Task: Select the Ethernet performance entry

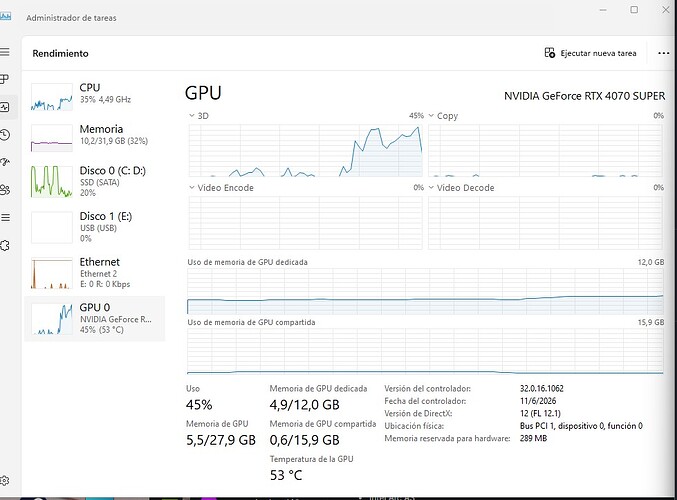Action: (x=95, y=273)
